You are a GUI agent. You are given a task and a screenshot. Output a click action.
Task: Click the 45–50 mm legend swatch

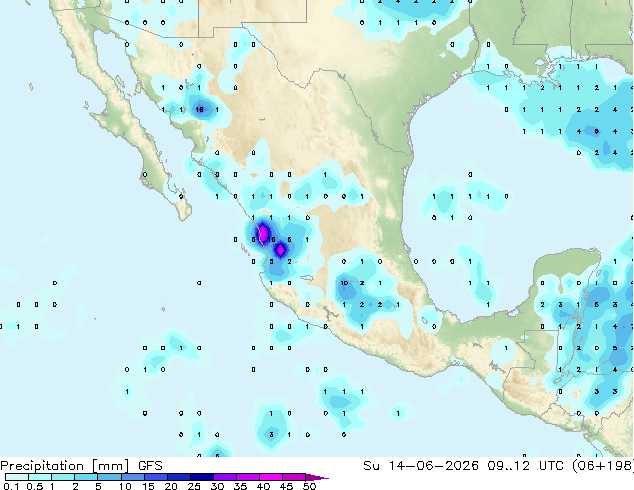[294, 477]
